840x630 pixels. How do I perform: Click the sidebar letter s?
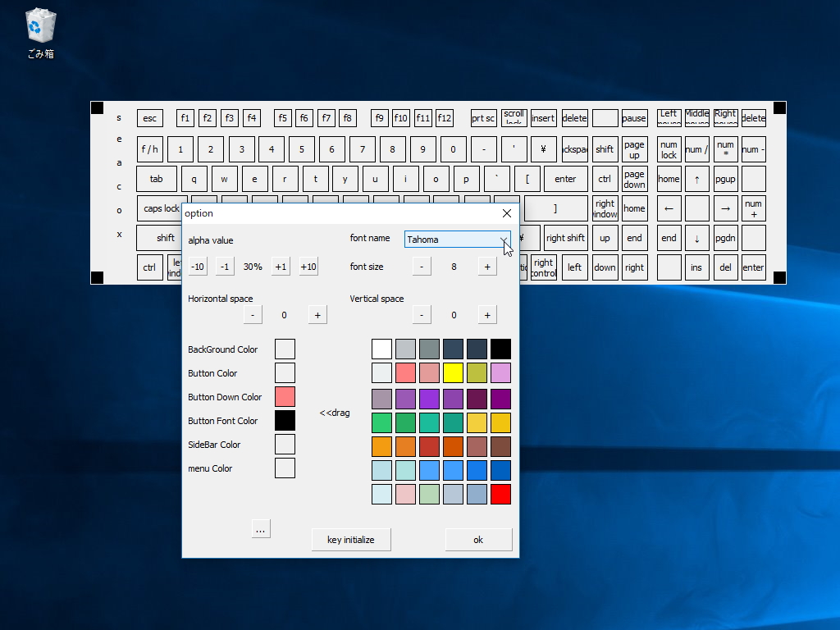click(119, 118)
